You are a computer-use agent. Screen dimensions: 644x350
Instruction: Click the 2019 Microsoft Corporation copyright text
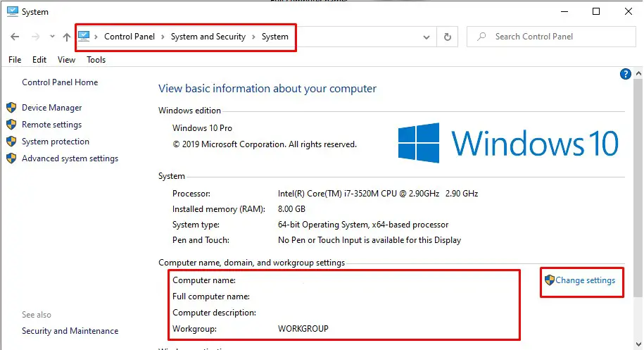265,144
